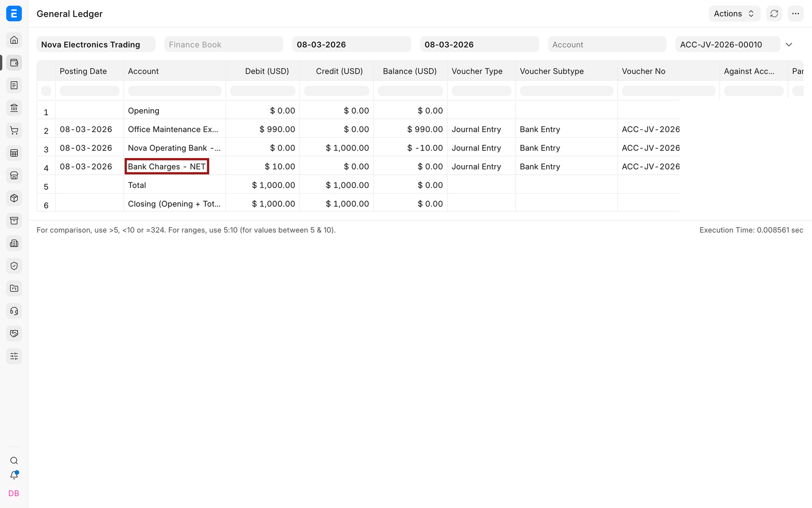Expand additional filters chevron
812x508 pixels.
pyautogui.click(x=789, y=45)
